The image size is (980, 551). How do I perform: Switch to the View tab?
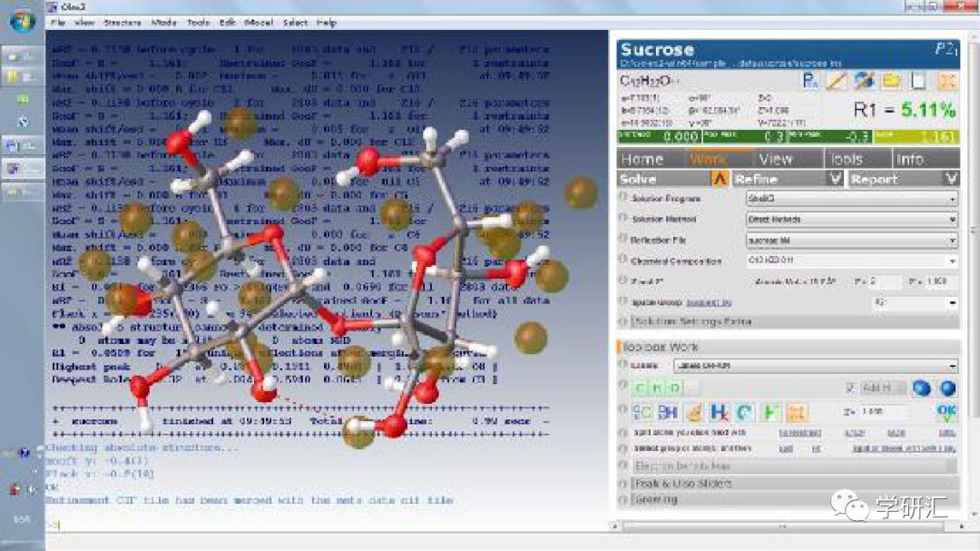point(776,160)
